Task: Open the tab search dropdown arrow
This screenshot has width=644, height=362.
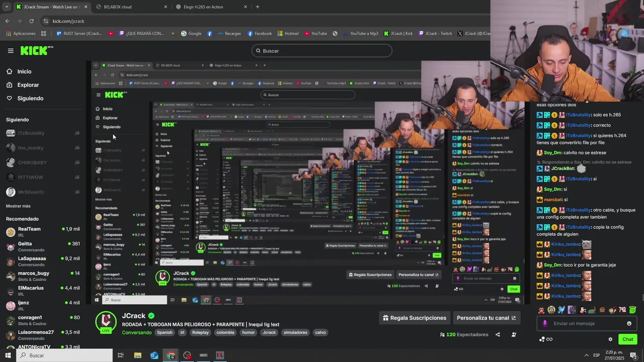Action: click(x=6, y=7)
